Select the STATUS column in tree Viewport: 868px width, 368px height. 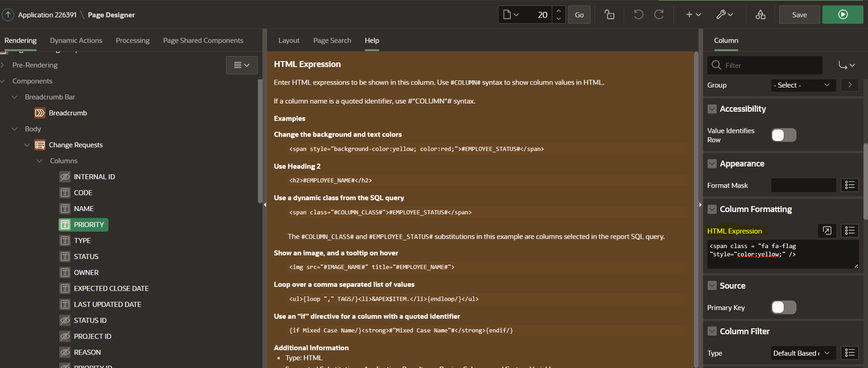(86, 257)
